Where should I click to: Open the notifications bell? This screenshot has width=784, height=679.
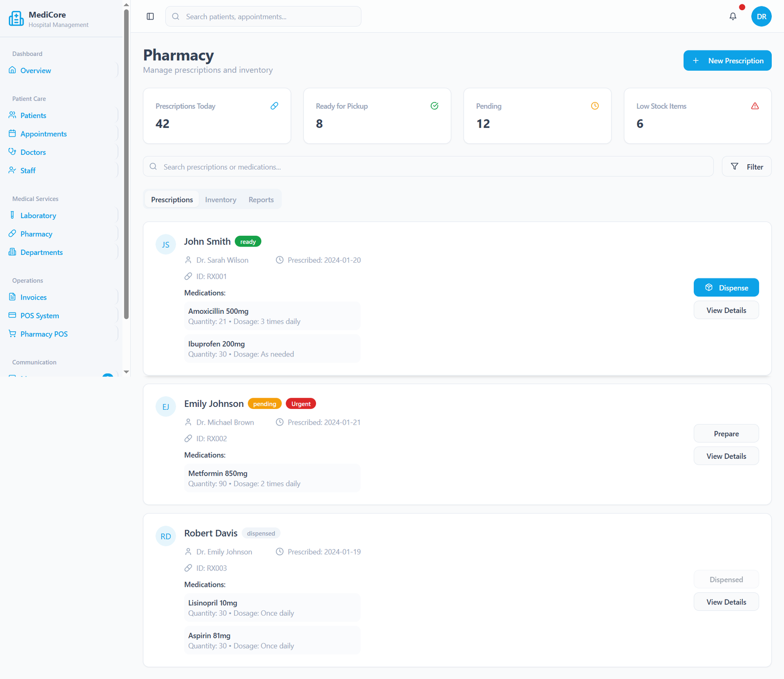(733, 17)
